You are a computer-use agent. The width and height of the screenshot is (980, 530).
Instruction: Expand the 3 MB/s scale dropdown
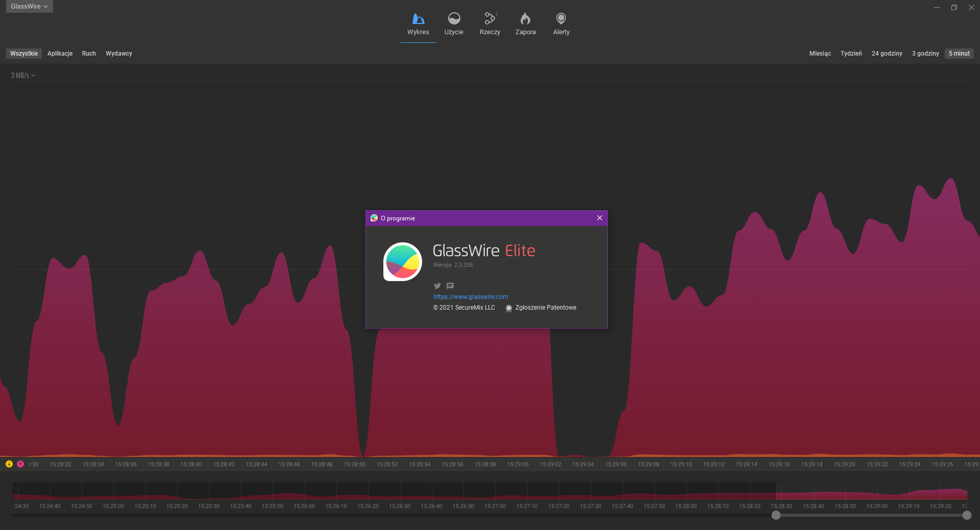(x=23, y=75)
